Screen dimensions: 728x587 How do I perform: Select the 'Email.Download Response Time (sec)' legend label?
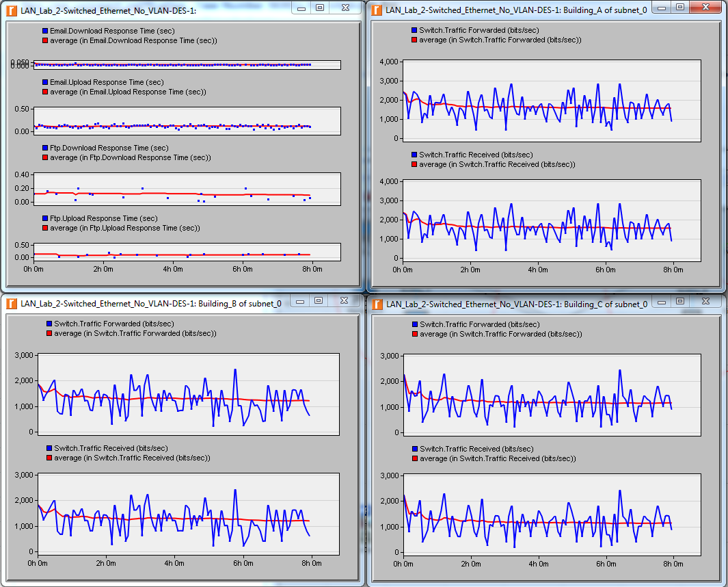coord(112,31)
